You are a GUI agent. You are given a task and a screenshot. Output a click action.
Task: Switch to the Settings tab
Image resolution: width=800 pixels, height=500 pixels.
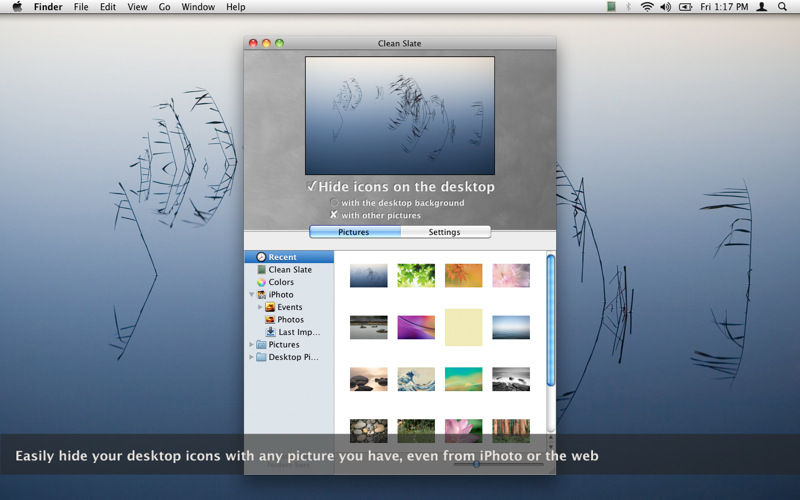[x=445, y=232]
